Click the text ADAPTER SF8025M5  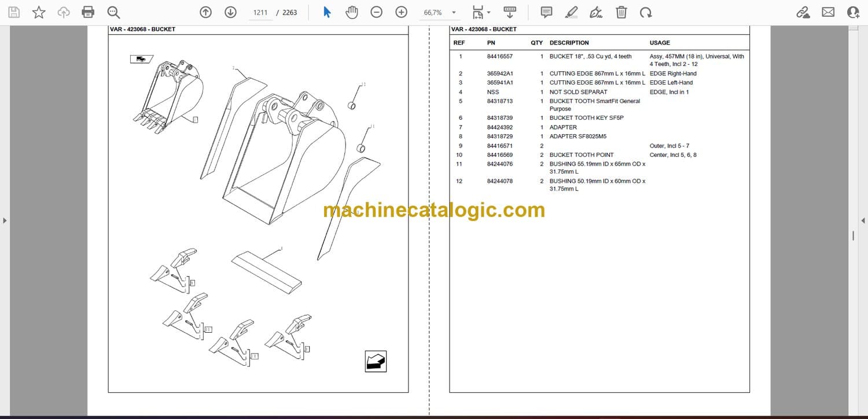(x=578, y=137)
